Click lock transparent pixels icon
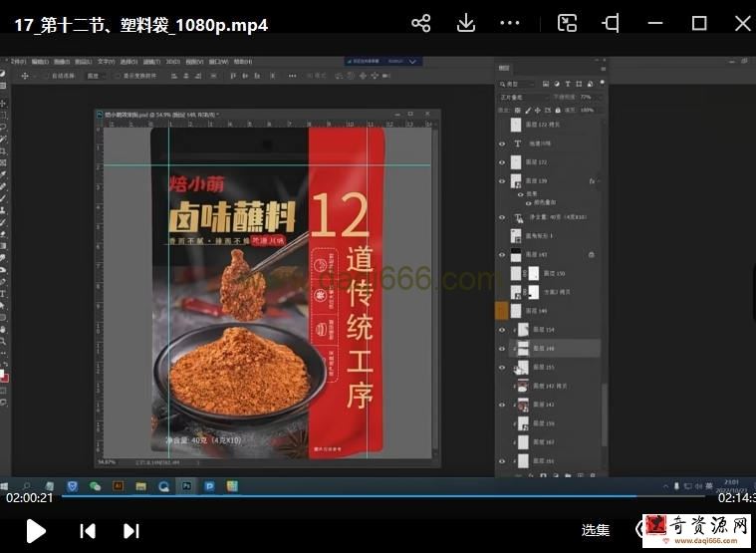The image size is (756, 553). tap(517, 111)
